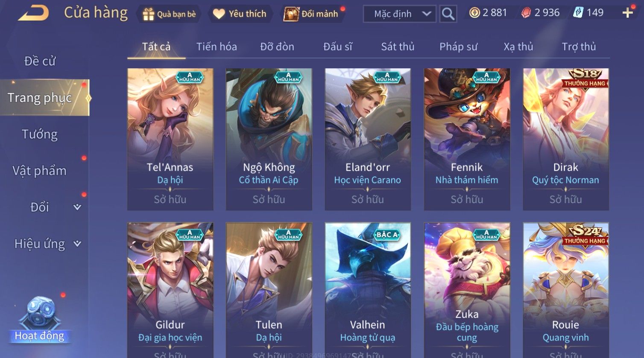Image resolution: width=644 pixels, height=358 pixels.
Task: Open Tướng in the sidebar
Action: pos(40,134)
